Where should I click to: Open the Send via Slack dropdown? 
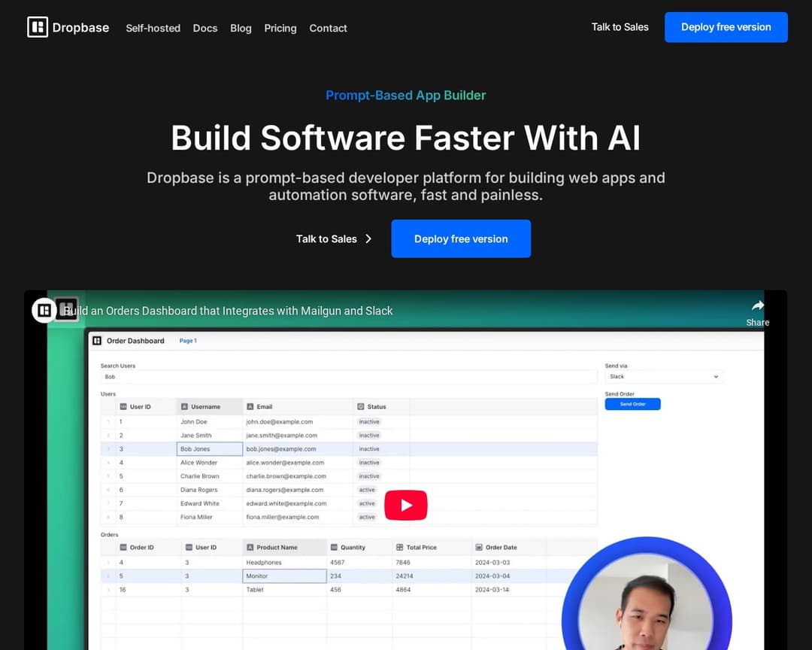click(664, 377)
